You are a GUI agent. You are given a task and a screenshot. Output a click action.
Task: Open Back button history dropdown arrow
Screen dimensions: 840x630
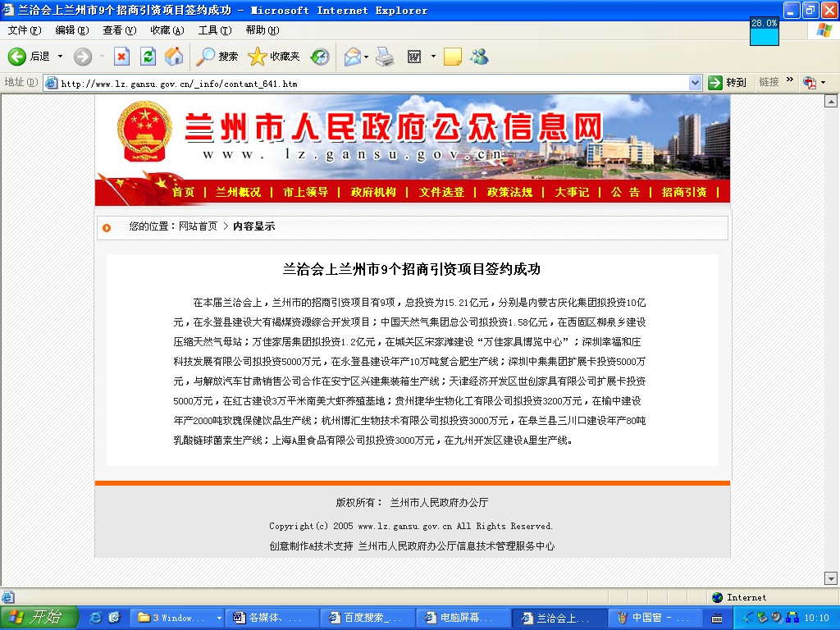point(60,57)
